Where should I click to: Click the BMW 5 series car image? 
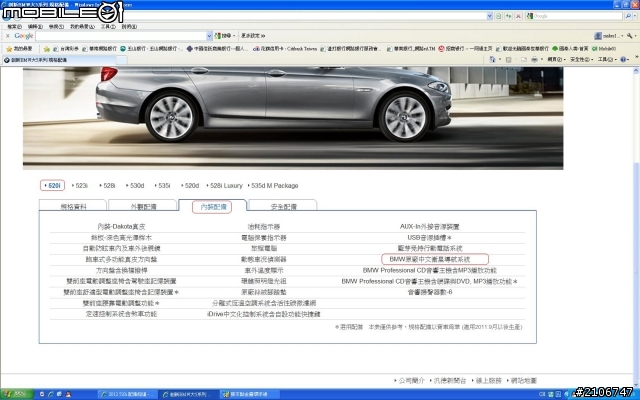point(293,118)
